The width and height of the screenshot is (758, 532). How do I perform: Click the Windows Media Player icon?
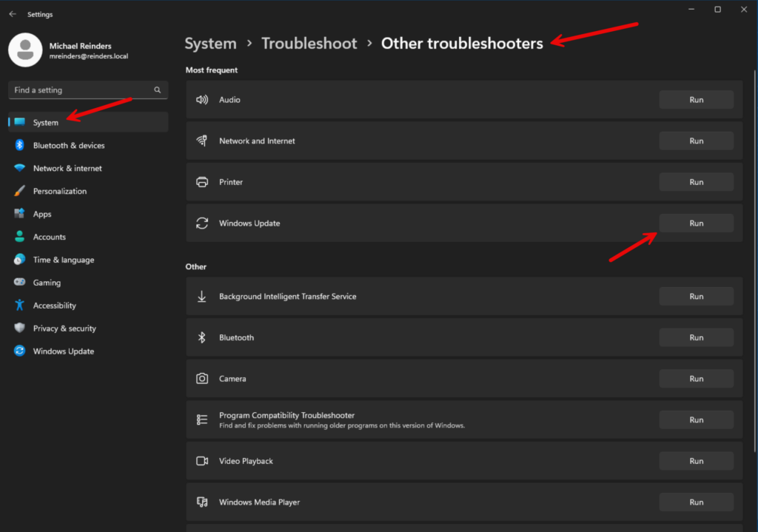point(202,502)
